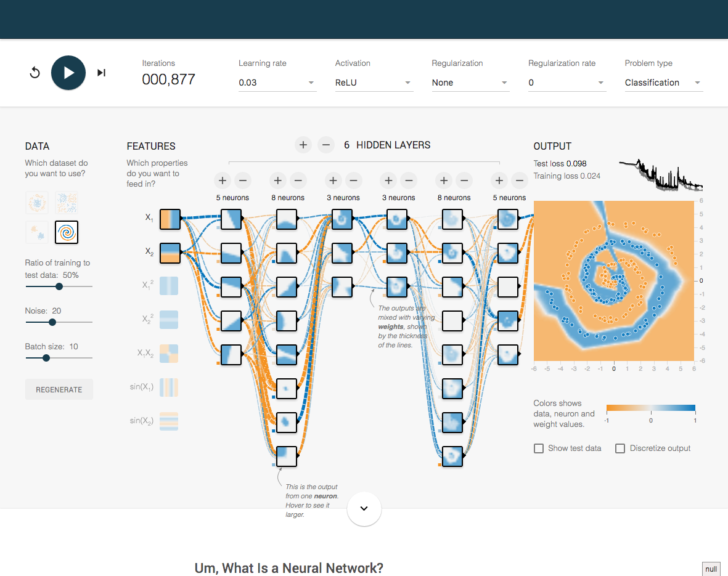This screenshot has height=576, width=728.
Task: Click the output heatmap visualization
Action: (x=614, y=281)
